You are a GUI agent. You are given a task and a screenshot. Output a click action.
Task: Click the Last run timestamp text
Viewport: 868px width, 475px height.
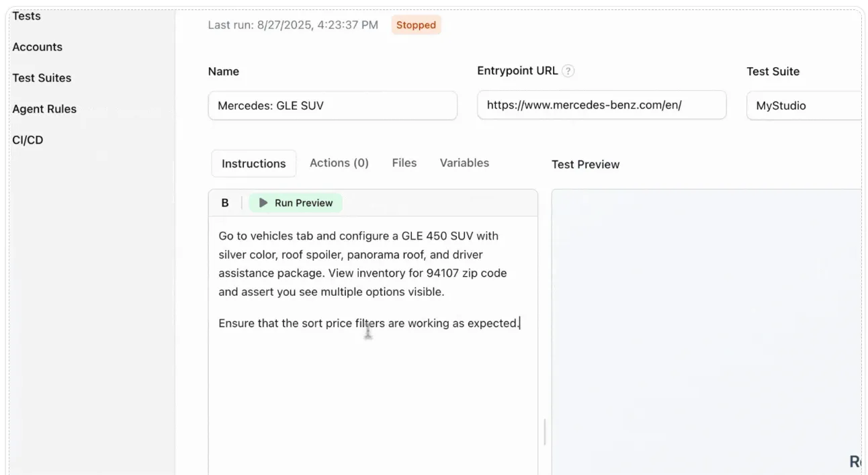293,25
